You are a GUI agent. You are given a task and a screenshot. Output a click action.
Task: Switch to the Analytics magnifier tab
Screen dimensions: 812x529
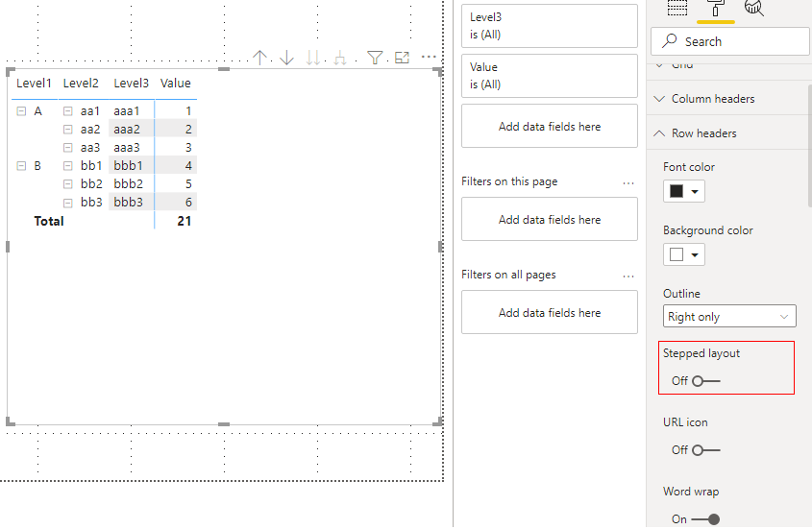tap(753, 8)
